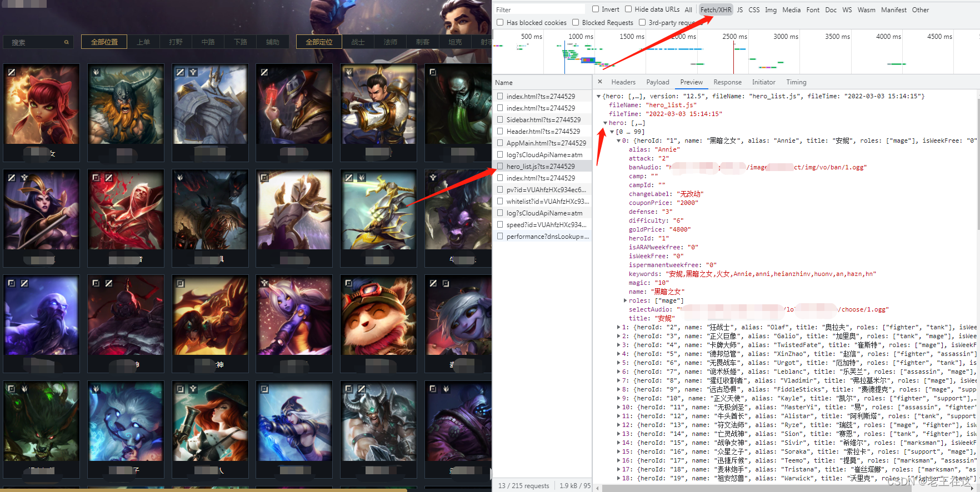Tick checkbox beside Sidebar.html request
The height and width of the screenshot is (492, 980).
click(x=500, y=119)
